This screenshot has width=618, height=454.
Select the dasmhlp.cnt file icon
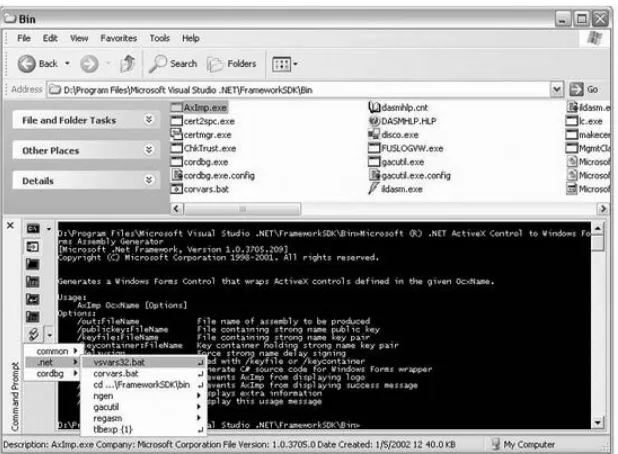pyautogui.click(x=374, y=107)
